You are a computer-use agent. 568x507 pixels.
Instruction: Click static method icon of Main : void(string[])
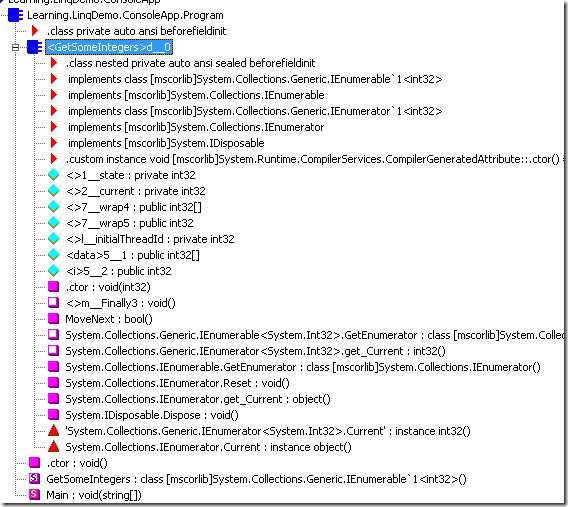[34, 494]
